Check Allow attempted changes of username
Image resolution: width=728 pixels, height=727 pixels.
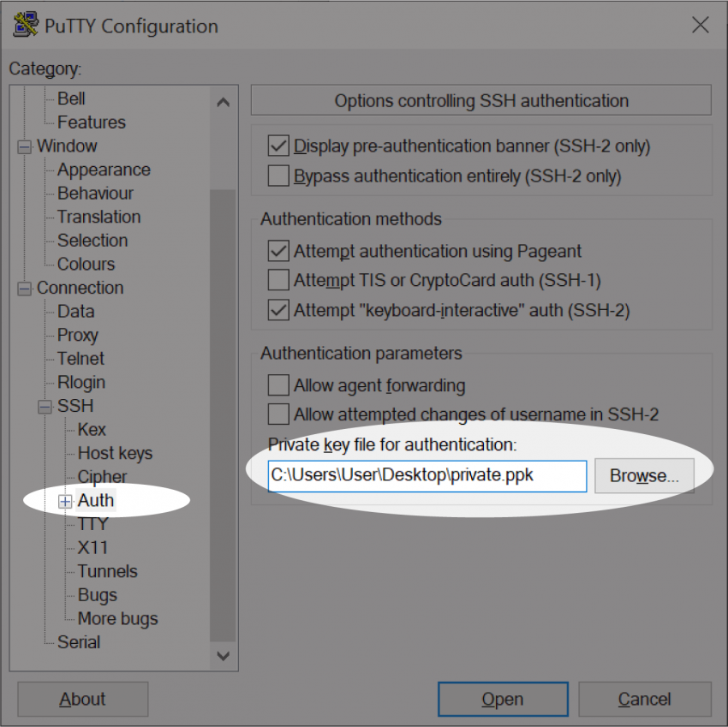click(x=278, y=414)
